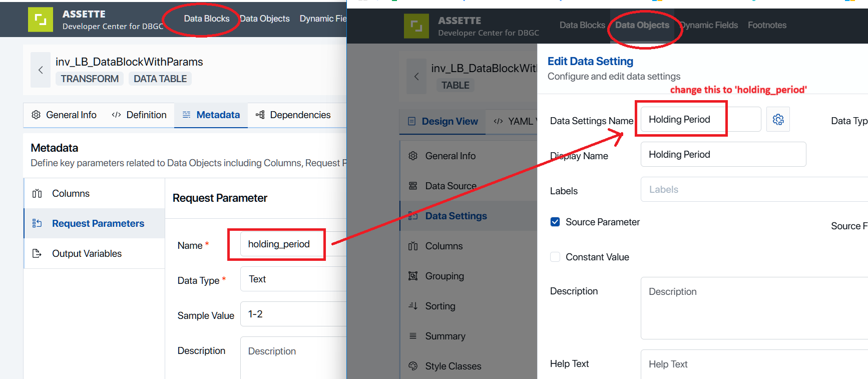Screen dimensions: 868x379
Task: Click the Display Name field
Action: [x=723, y=154]
